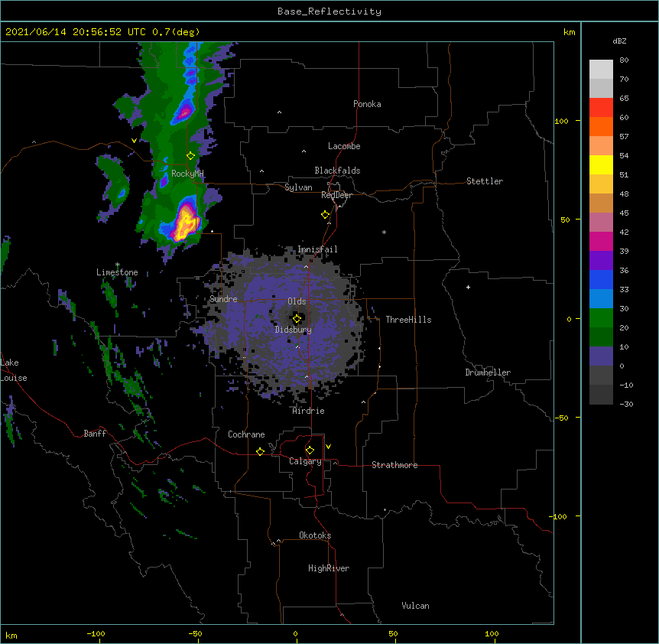Click the yellow diamond marker above Calgary label
This screenshot has width=659, height=644.
coord(310,450)
